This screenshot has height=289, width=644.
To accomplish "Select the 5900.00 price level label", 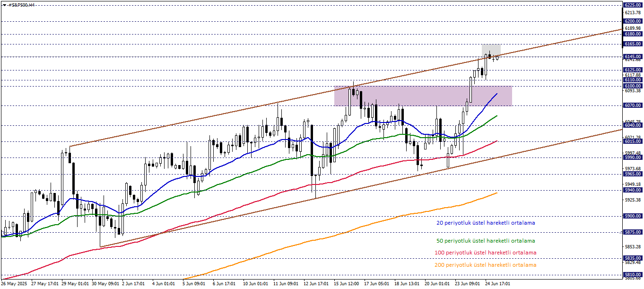I will [x=633, y=216].
